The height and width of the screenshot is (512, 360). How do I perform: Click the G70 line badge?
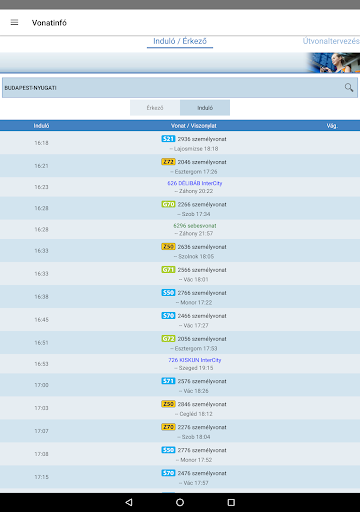(168, 204)
